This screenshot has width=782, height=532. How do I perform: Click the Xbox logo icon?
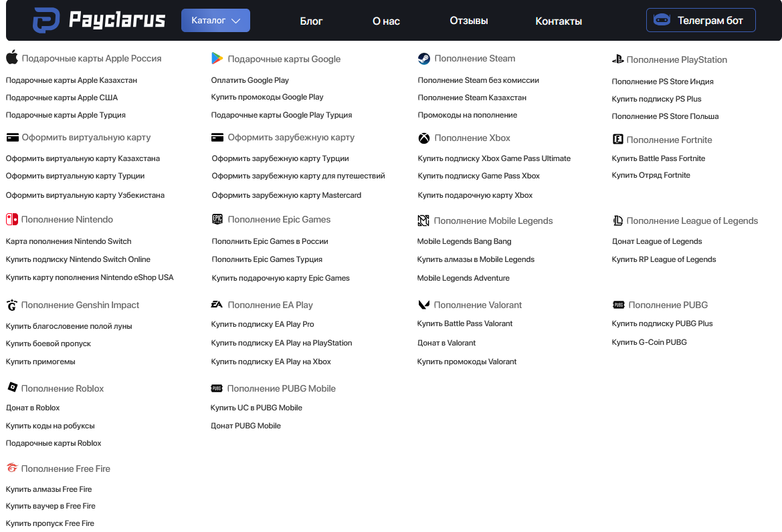click(x=424, y=138)
